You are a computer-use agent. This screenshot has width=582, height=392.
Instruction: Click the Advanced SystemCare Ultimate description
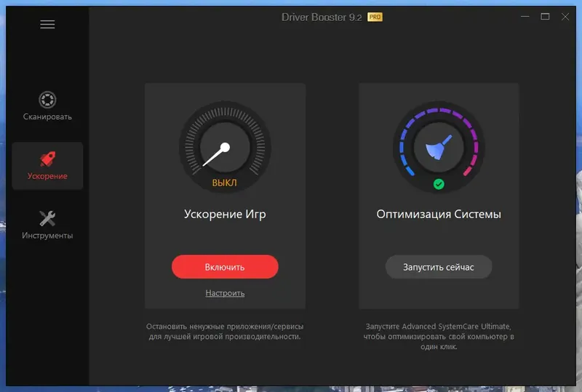[439, 336]
